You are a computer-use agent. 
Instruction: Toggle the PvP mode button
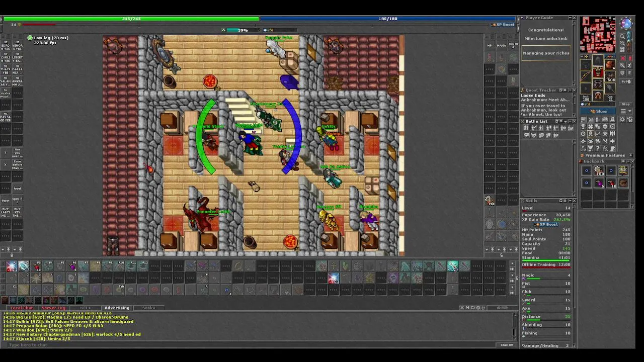[626, 81]
